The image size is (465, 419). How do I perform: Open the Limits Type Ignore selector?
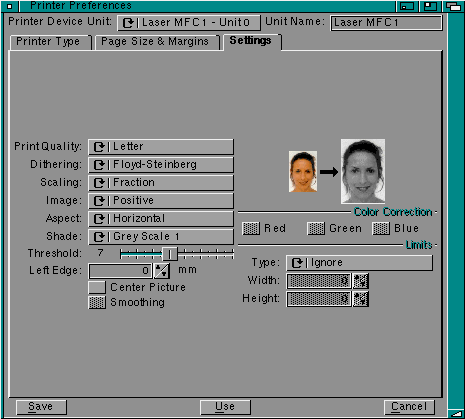(360, 263)
